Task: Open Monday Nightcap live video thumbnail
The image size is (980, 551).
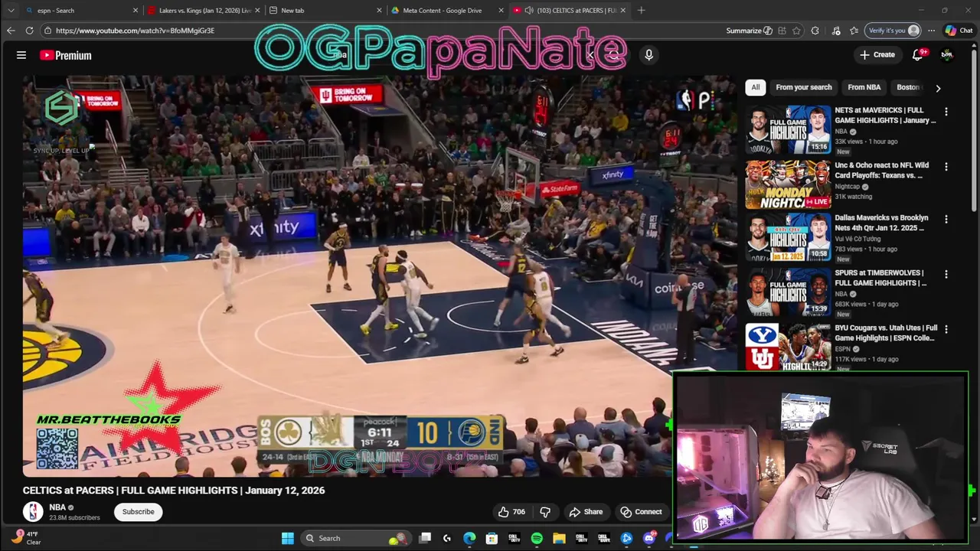Action: 788,184
